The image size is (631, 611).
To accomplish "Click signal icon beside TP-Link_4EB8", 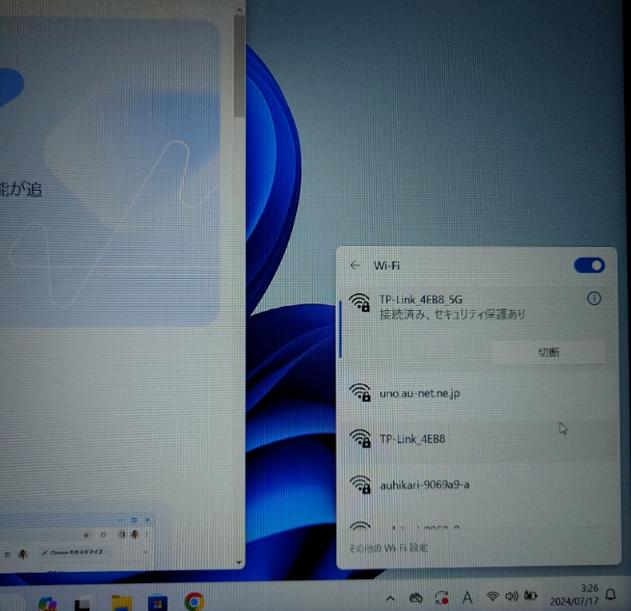I will coord(360,438).
